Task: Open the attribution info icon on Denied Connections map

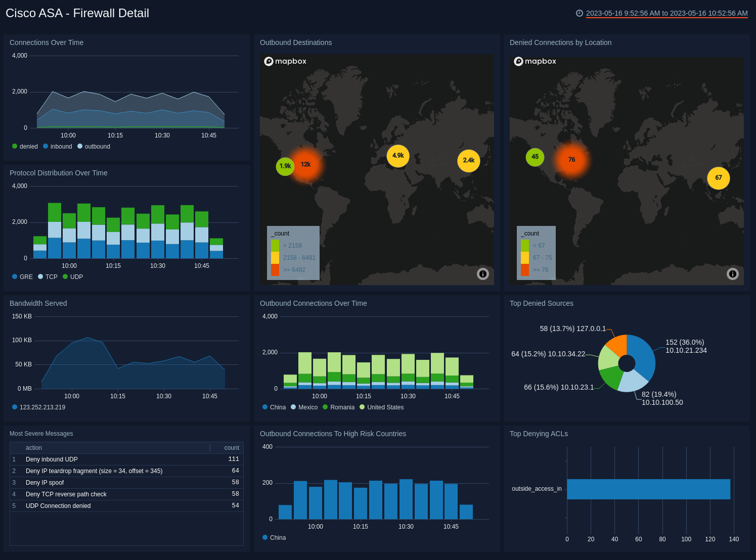Action: point(733,274)
